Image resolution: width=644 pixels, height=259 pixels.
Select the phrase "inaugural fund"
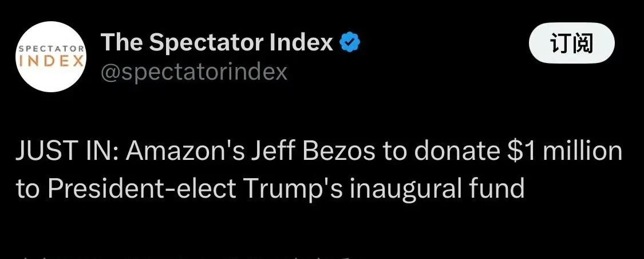(437, 189)
